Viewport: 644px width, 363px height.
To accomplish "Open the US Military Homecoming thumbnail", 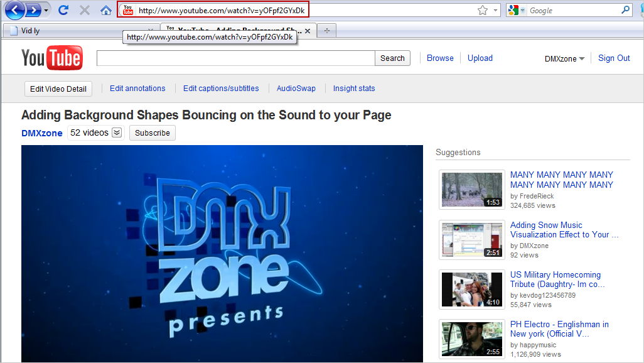I will click(x=472, y=290).
